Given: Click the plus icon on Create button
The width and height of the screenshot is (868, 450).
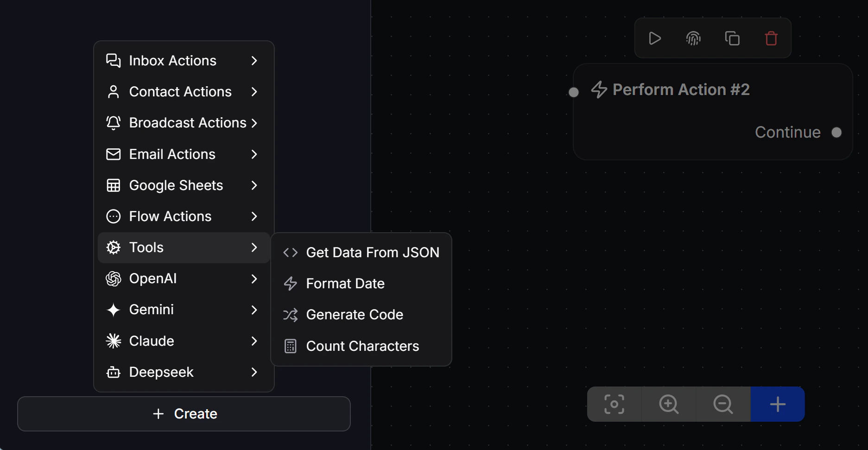Looking at the screenshot, I should coord(158,414).
